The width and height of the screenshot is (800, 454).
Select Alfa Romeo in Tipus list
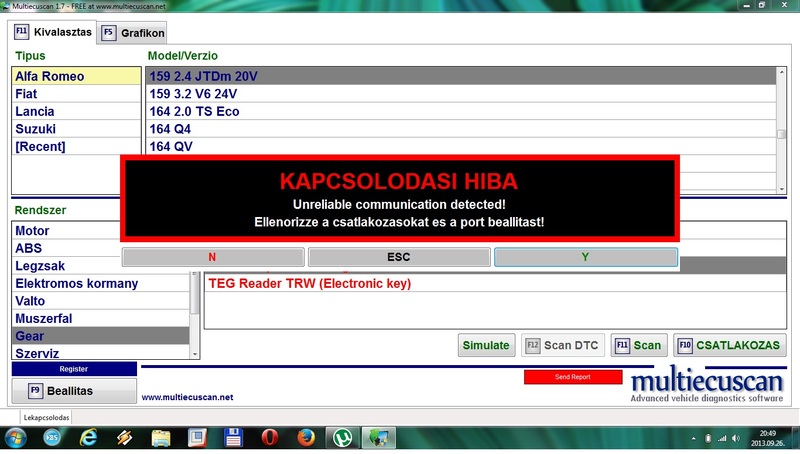click(x=77, y=76)
